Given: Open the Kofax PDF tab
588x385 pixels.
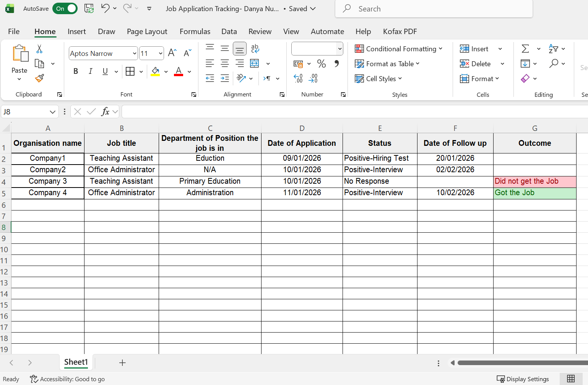Looking at the screenshot, I should point(400,31).
